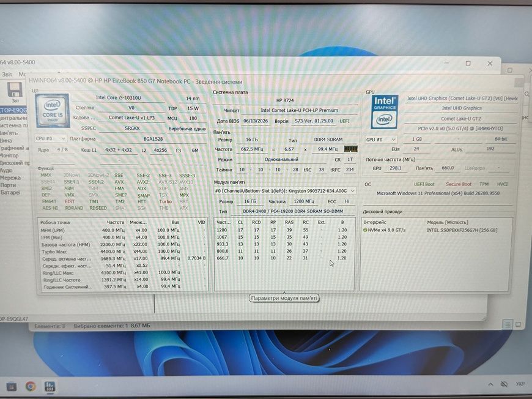Viewport: 532px width, 399px height.
Task: Click the green NVMe drive status icon
Action: click(x=365, y=230)
